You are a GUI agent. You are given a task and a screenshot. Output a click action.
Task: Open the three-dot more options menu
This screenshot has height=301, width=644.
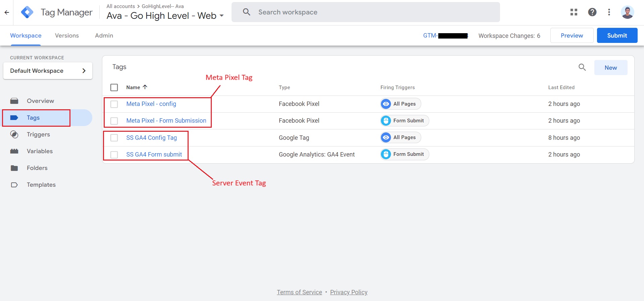click(609, 12)
